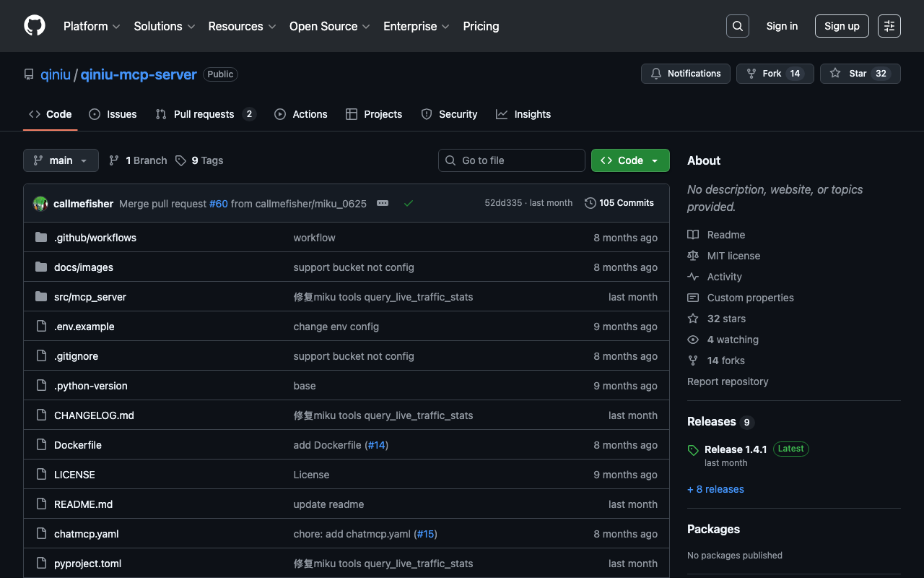Screen dimensions: 924x578
Task: Click the Release 1.4.1 tag icon
Action: [693, 450]
